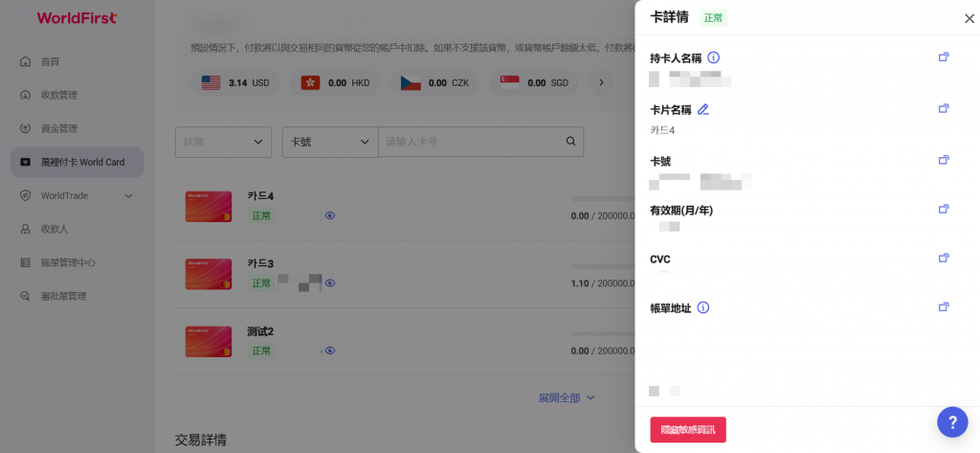This screenshot has width=980, height=453.
Task: Click the 카드3 spending limit progress bar
Action: point(603,266)
